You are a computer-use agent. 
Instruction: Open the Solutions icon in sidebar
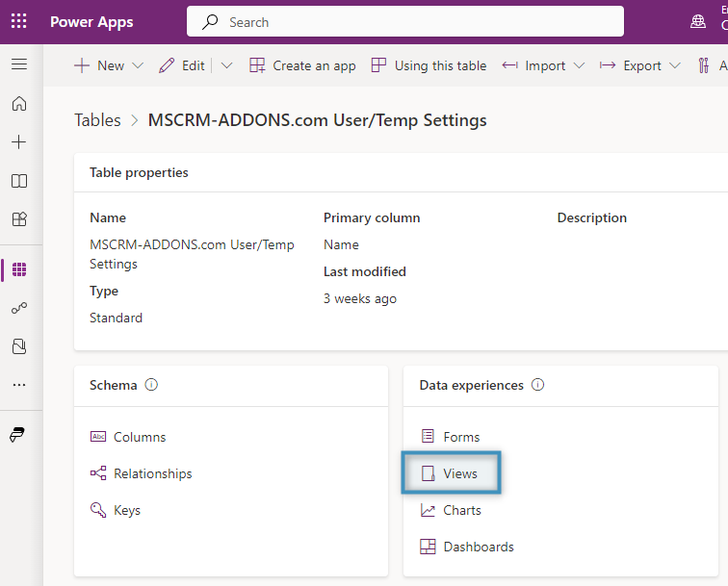click(x=19, y=346)
